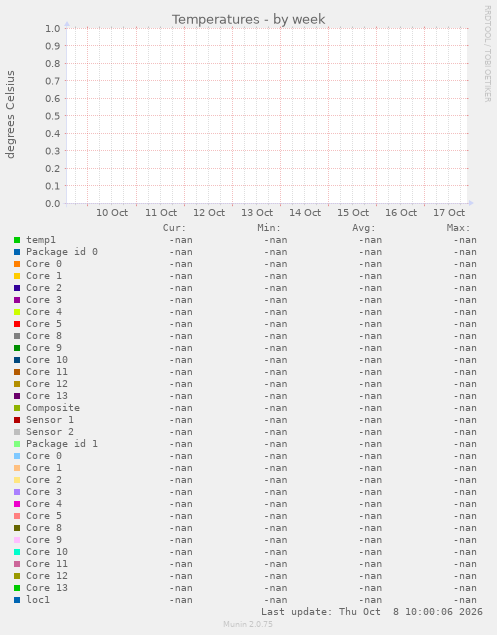
Task: Select the '16 Oct' date label
Action: pos(401,213)
